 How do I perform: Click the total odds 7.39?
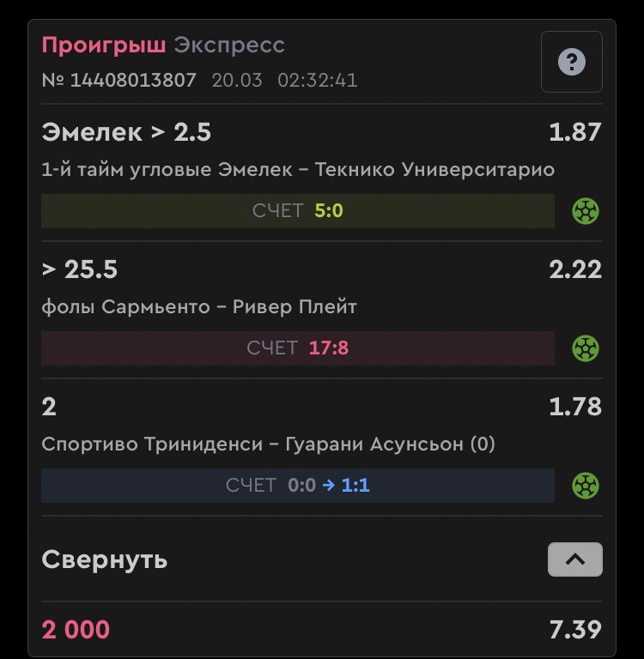[575, 630]
